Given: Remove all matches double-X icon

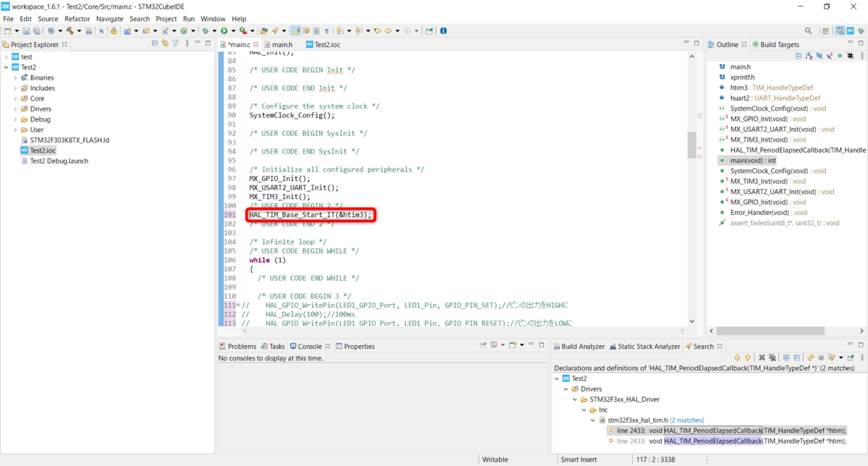Looking at the screenshot, I should [772, 357].
